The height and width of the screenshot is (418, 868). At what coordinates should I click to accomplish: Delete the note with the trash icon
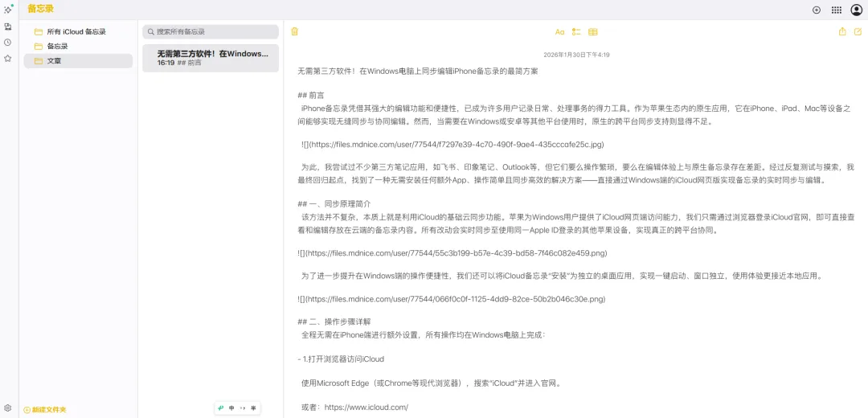pos(294,31)
